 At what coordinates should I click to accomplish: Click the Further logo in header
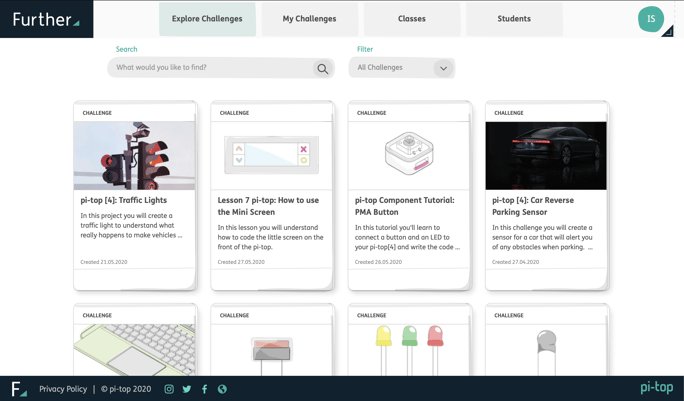click(x=46, y=19)
